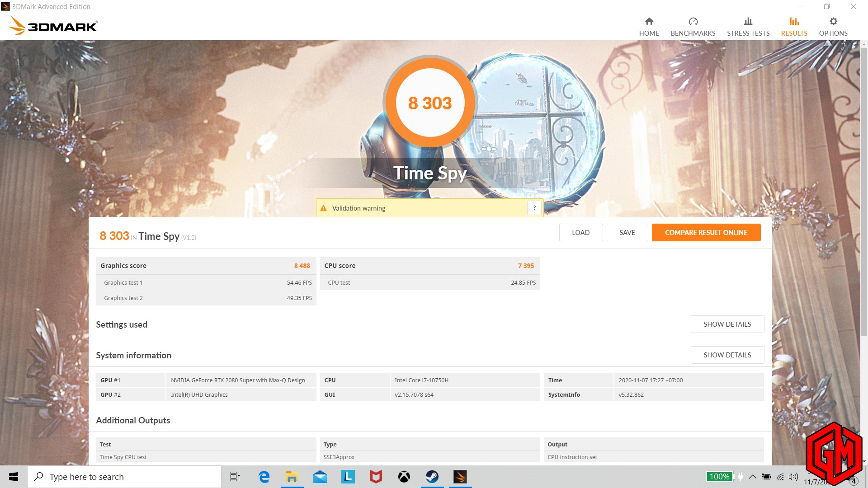Open the validation warning help question mark
This screenshot has height=488, width=868.
tap(534, 208)
